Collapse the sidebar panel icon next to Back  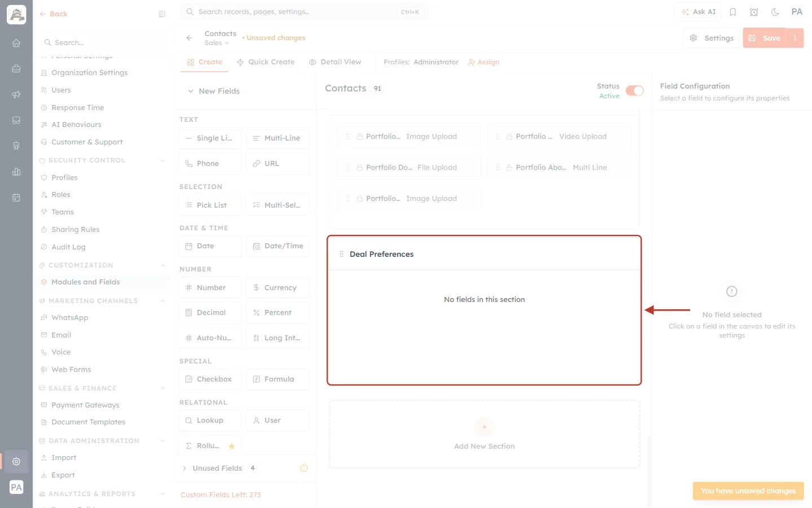tap(162, 14)
